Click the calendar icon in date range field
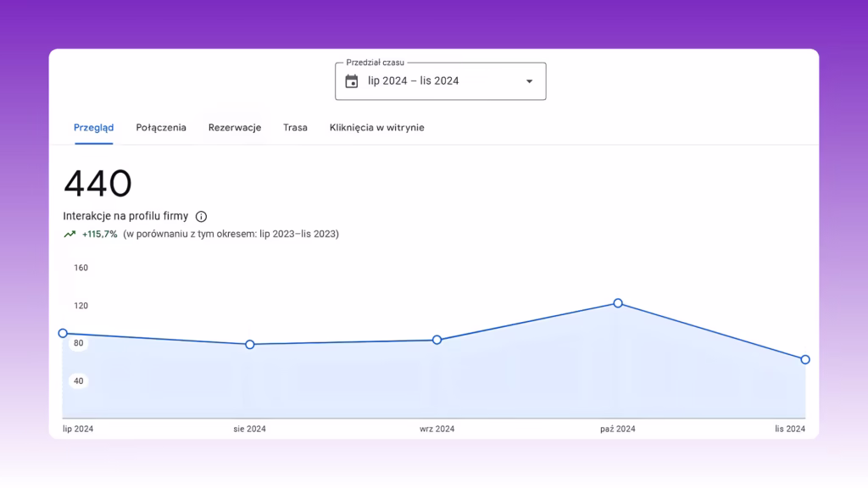The image size is (868, 488). point(352,81)
